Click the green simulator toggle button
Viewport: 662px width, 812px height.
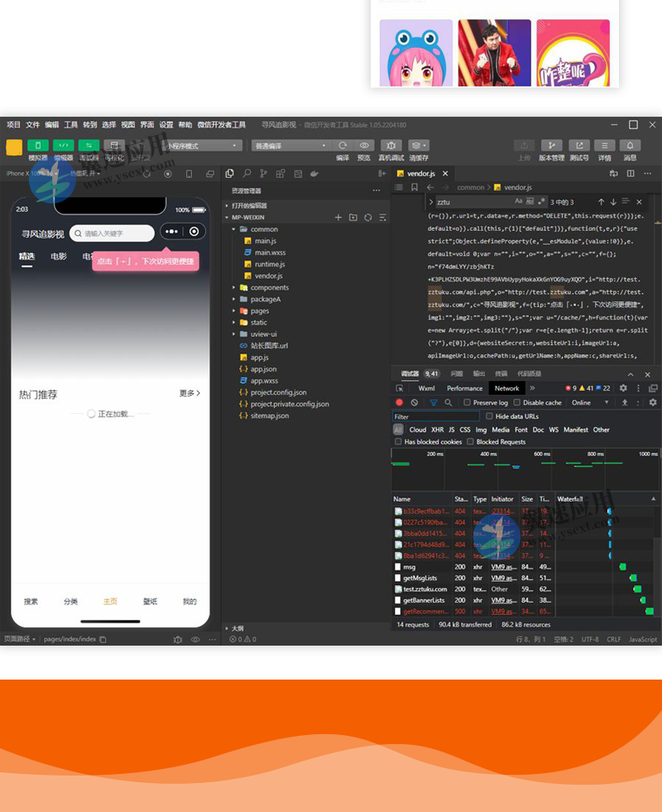(37, 145)
